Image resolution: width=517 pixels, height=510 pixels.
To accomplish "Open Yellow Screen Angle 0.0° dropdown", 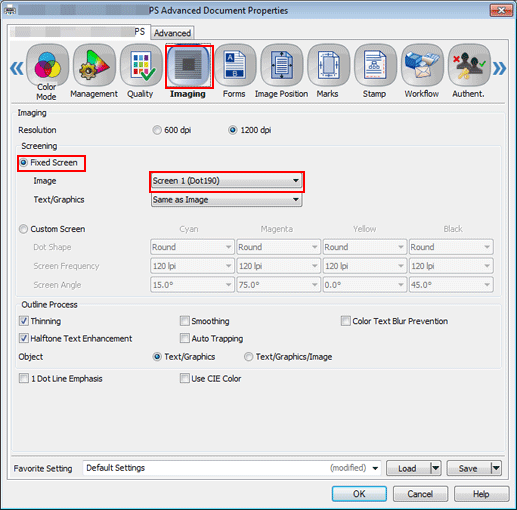I will pyautogui.click(x=365, y=285).
